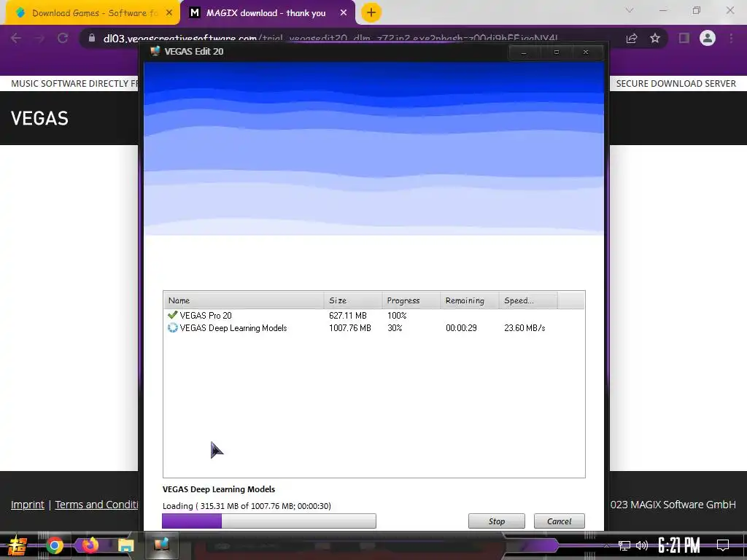Open the notification center

click(723, 545)
